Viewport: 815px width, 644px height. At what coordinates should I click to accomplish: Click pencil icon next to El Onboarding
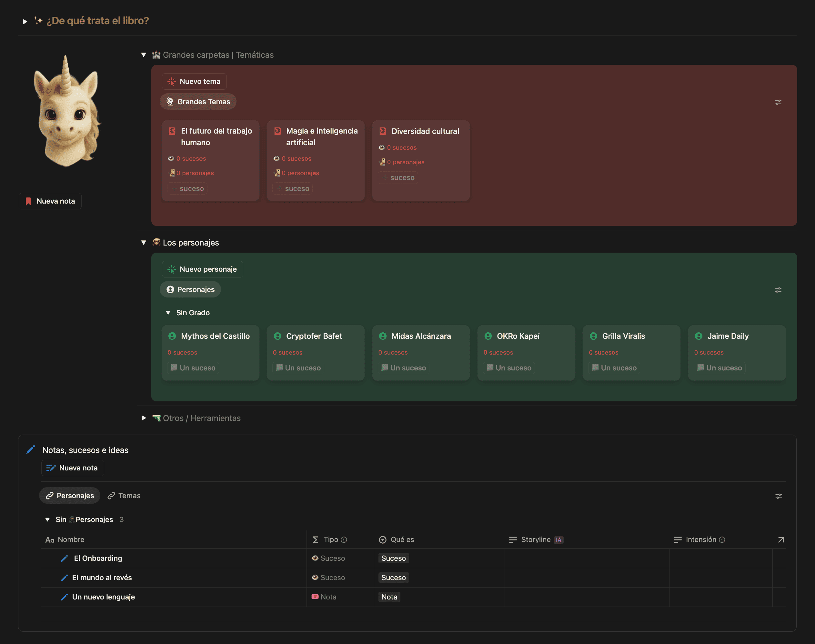[x=64, y=558]
